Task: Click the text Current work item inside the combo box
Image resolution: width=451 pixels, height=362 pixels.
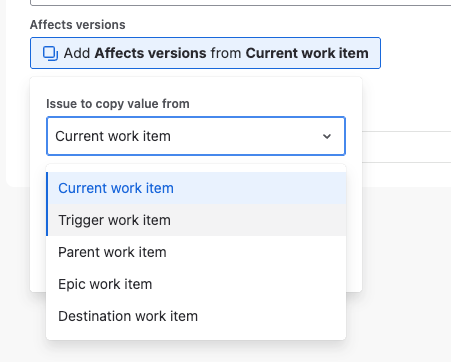Action: (113, 136)
